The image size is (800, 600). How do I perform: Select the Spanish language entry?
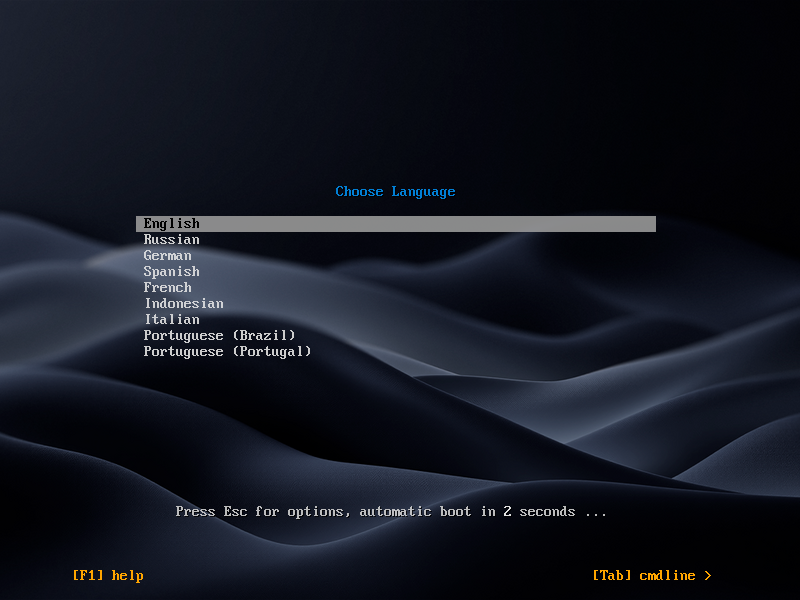[171, 272]
